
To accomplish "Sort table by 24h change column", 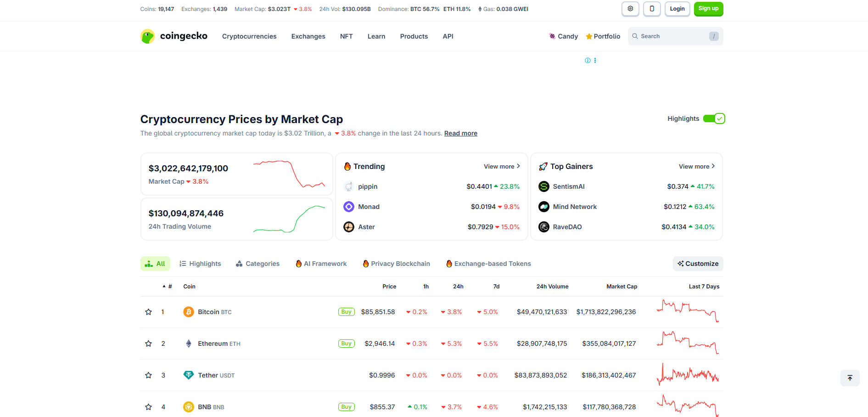I will point(458,287).
